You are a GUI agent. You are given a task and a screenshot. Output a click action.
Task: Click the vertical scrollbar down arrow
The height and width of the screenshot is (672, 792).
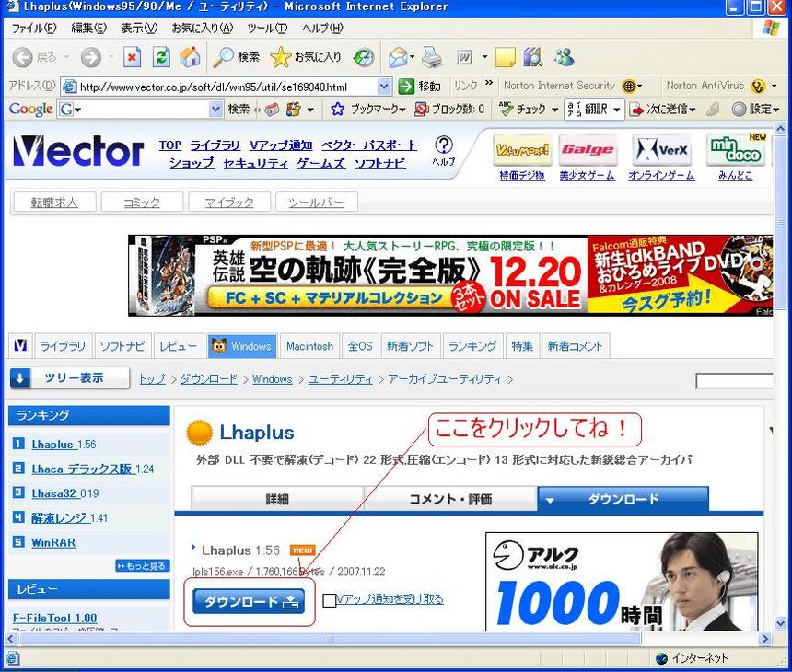point(780,624)
